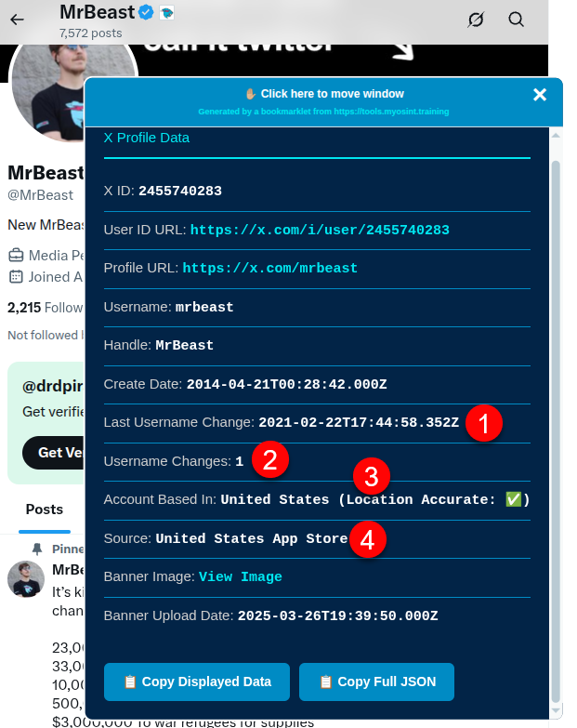577x728 pixels.
Task: Click the clipboard icon on Copy Full JSON
Action: (x=326, y=682)
